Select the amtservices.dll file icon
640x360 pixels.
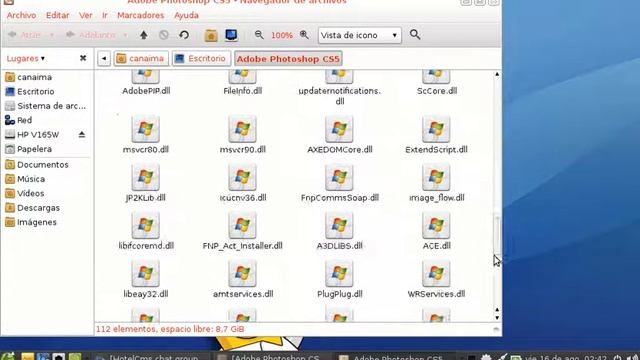242,273
